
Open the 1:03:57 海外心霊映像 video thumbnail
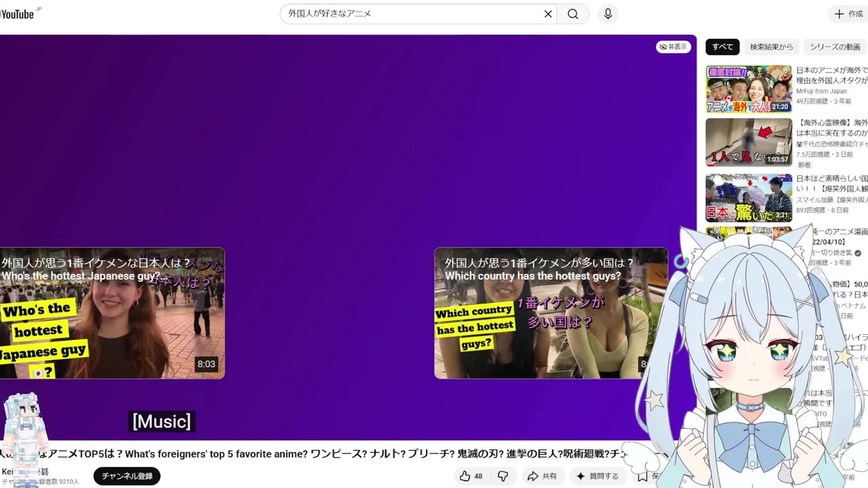click(749, 142)
